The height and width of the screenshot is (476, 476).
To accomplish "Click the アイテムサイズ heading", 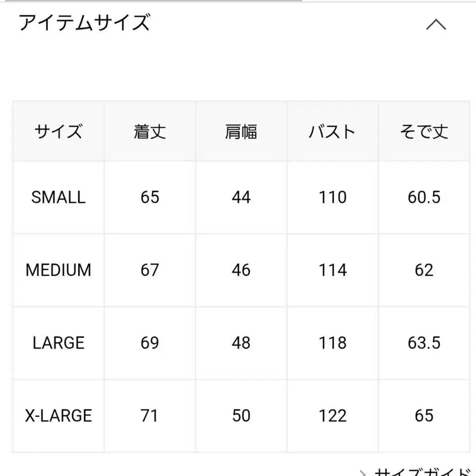I will (x=85, y=23).
